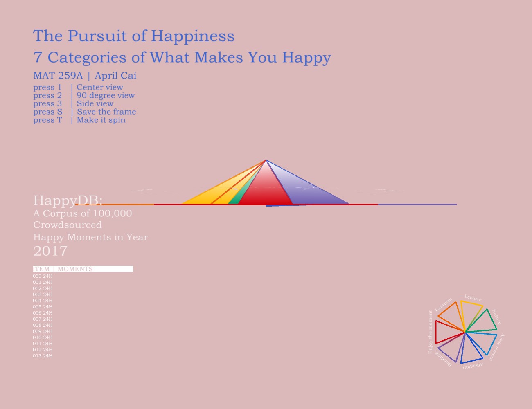
Task: Select list row 013 24H
Action: (43, 356)
